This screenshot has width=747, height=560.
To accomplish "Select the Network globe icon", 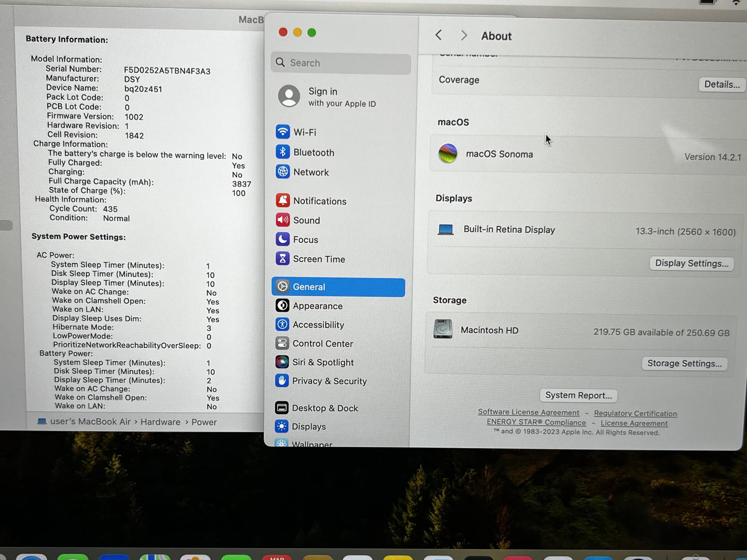I will (x=283, y=172).
